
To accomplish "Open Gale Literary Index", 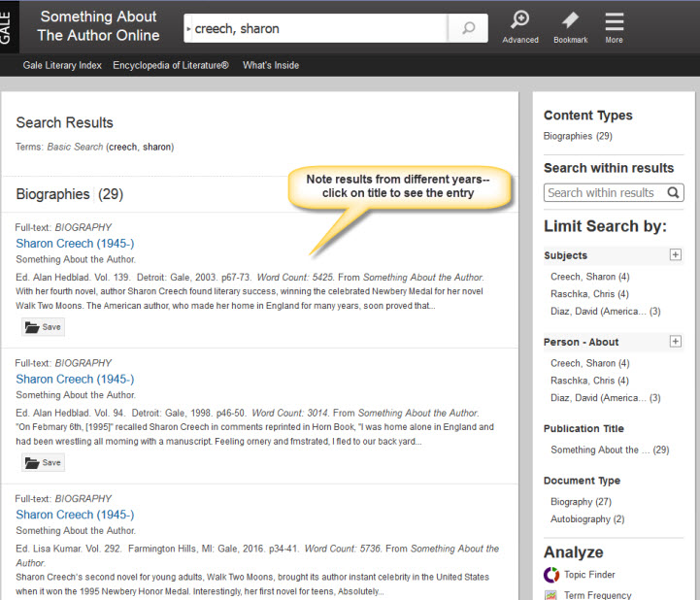I will click(x=62, y=65).
